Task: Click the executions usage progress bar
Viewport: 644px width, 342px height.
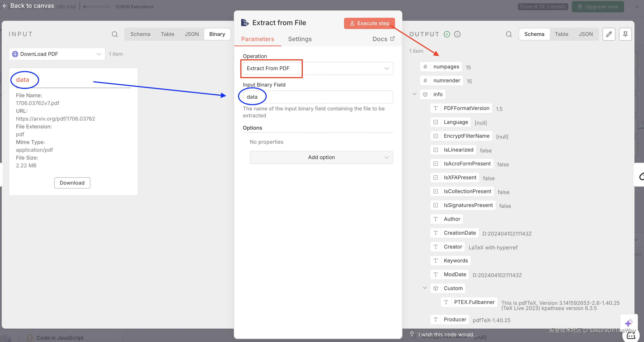Action: (97, 7)
